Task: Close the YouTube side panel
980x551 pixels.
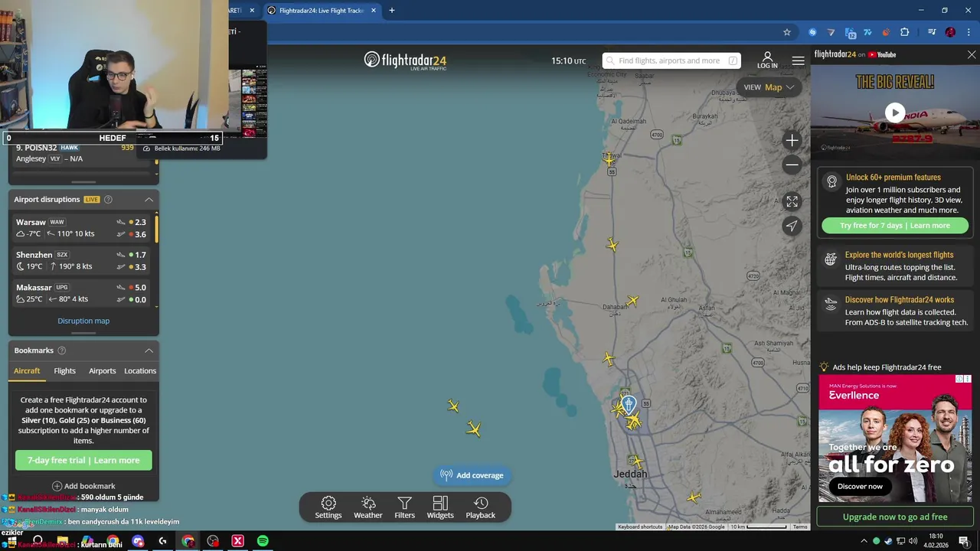Action: tap(972, 55)
